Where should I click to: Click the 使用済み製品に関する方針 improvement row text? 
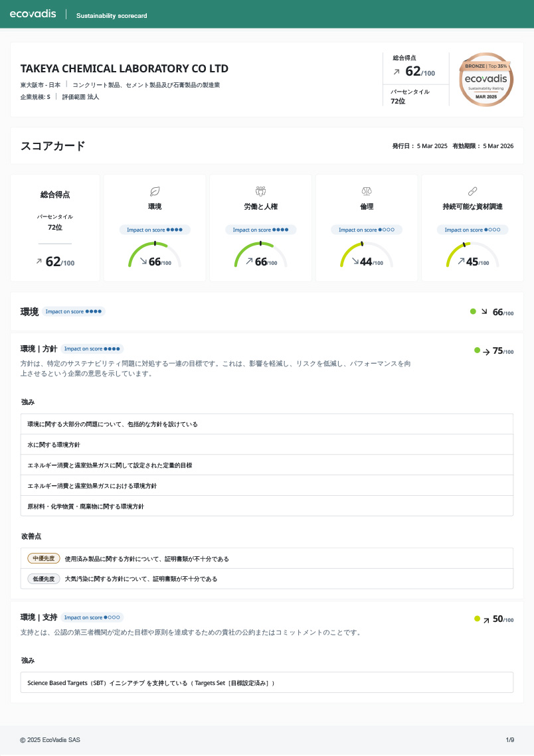pyautogui.click(x=147, y=559)
